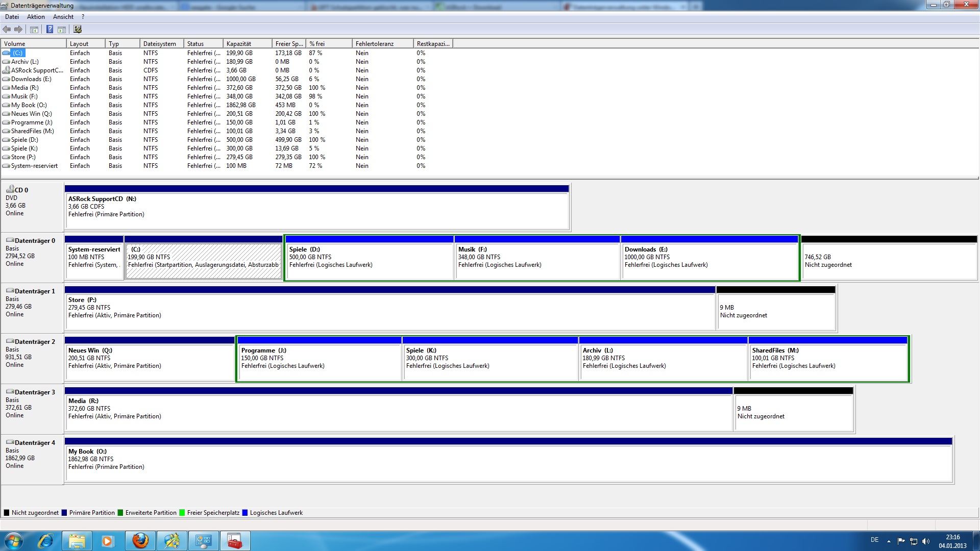
Task: Click the forward arrow toolbar icon
Action: pyautogui.click(x=18, y=30)
